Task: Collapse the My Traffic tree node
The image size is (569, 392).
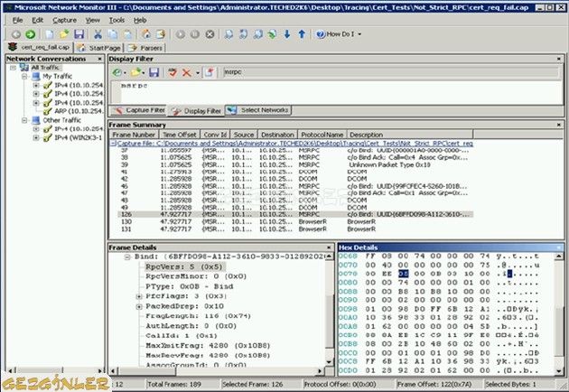Action: (x=24, y=77)
